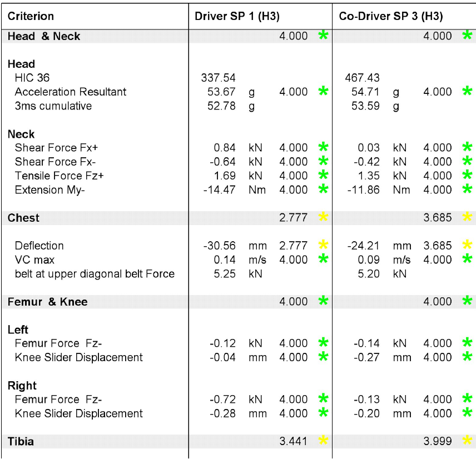Click the Co-Driver extension value -11.86

(x=363, y=190)
